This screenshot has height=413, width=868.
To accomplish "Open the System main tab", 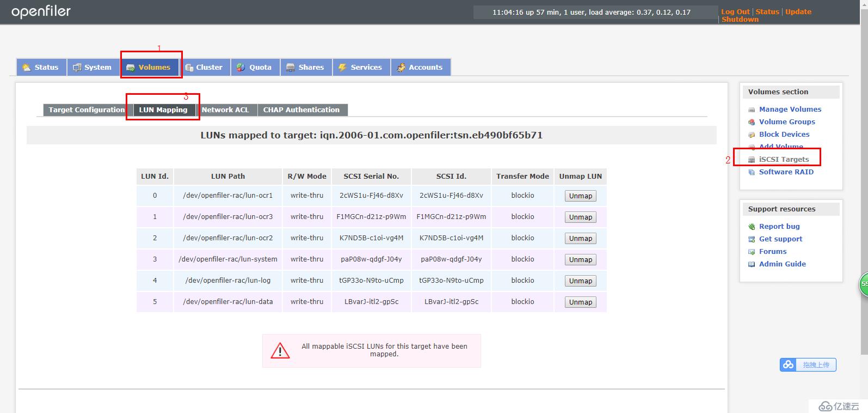I will pyautogui.click(x=93, y=68).
